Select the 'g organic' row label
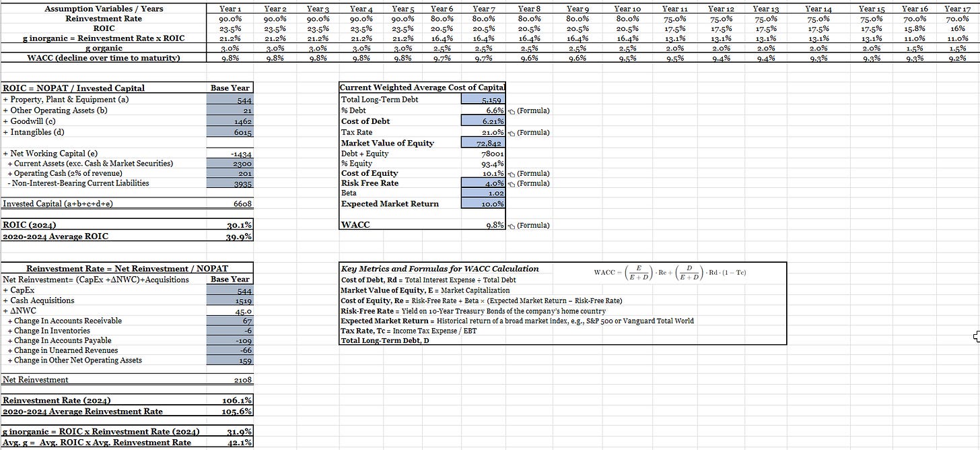 point(104,48)
